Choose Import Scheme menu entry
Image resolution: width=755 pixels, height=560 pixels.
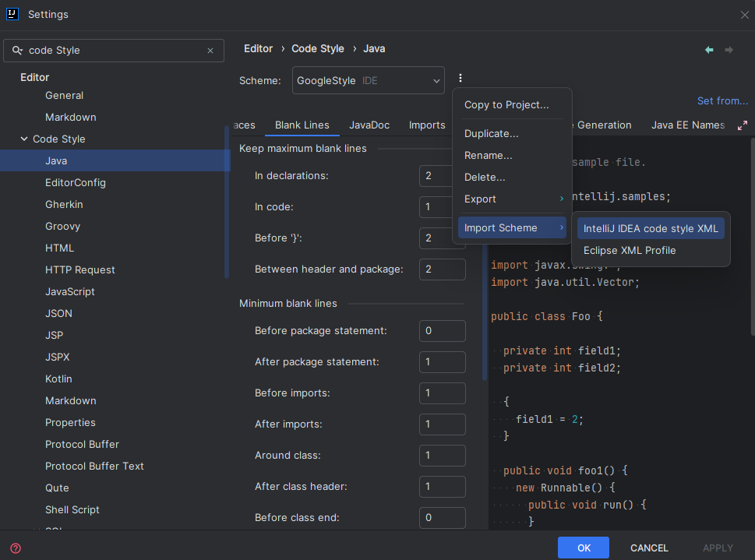(x=512, y=227)
